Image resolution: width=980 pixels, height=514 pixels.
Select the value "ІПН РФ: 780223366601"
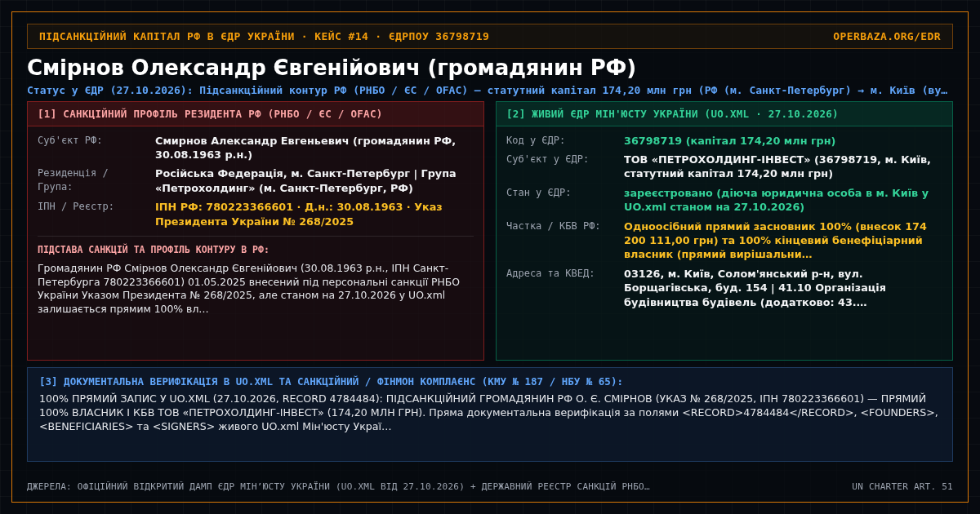(224, 207)
